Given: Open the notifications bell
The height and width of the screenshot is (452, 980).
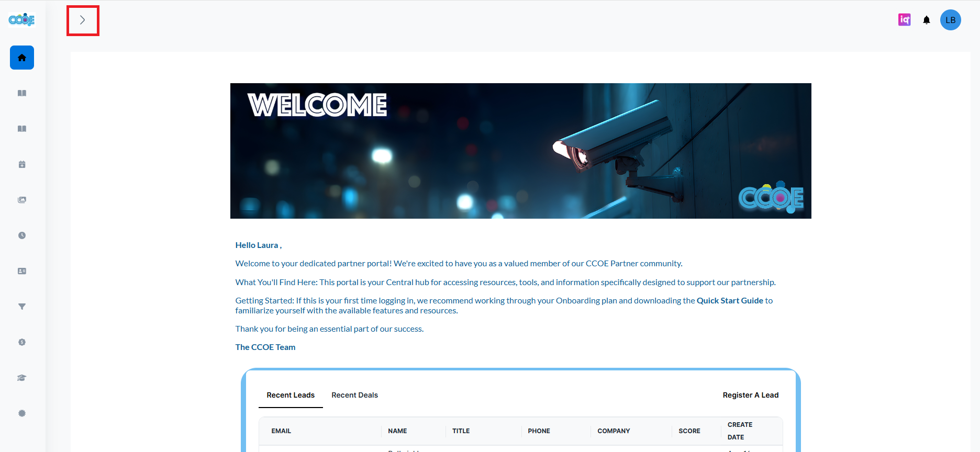Looking at the screenshot, I should click(927, 20).
